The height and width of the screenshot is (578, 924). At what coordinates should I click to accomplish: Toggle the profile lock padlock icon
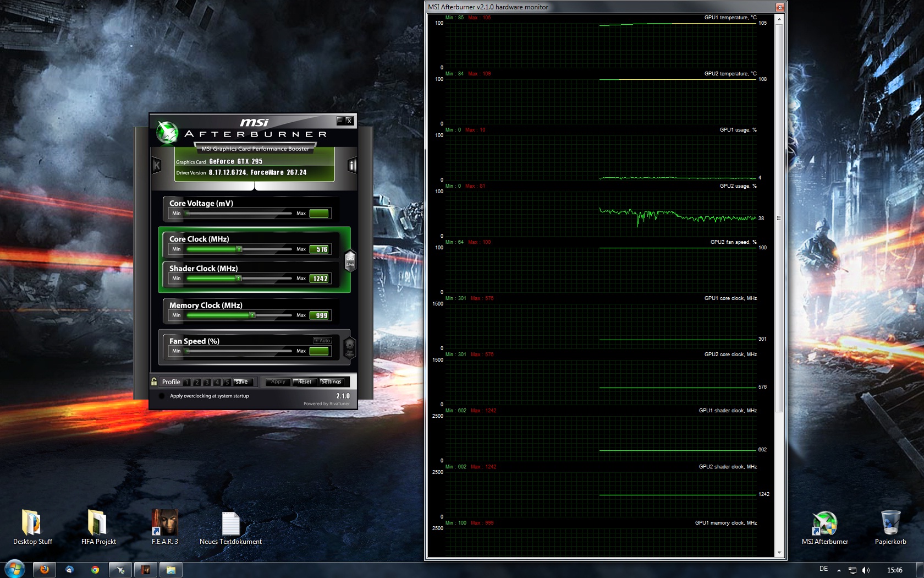click(154, 381)
